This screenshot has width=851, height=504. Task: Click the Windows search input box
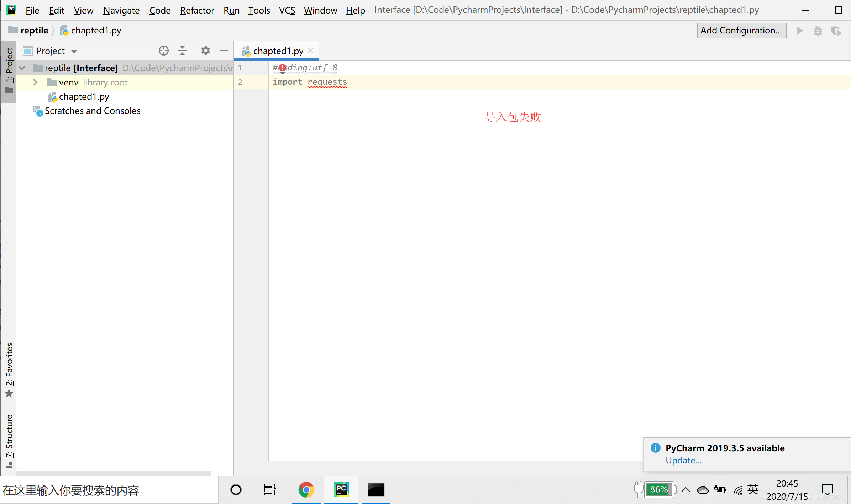point(107,490)
